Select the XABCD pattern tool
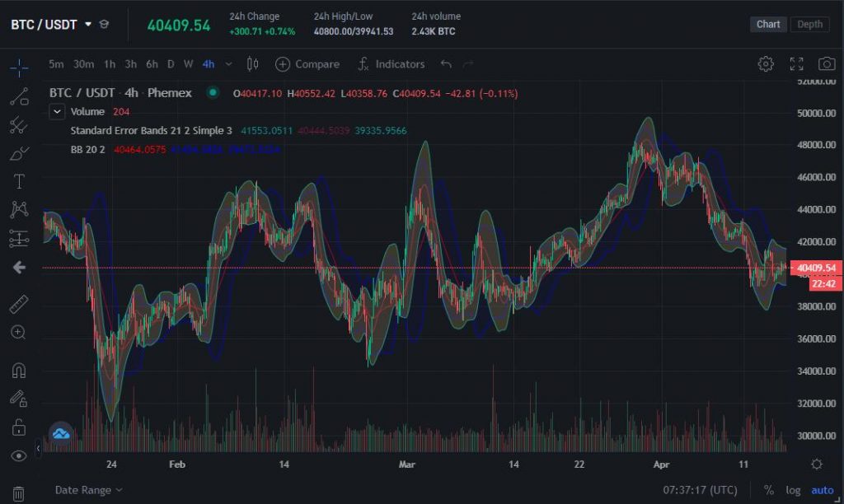844x504 pixels. (18, 210)
